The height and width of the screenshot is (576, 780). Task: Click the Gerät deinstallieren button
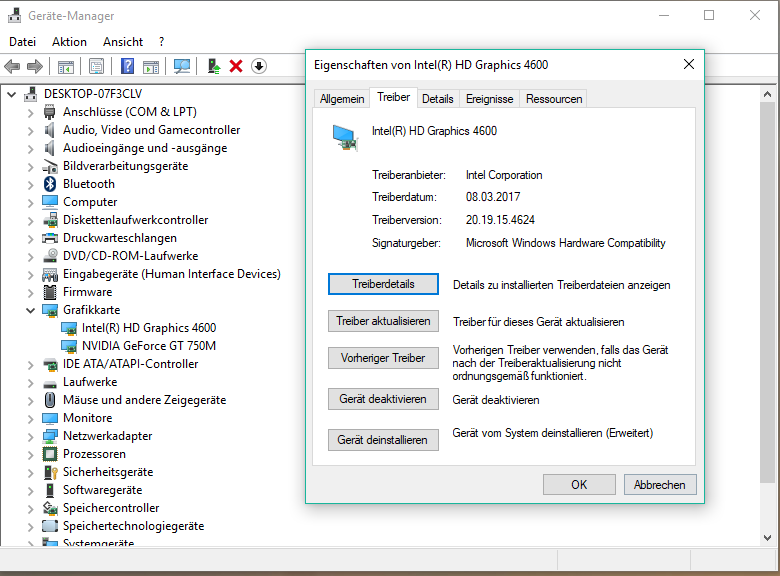click(383, 440)
